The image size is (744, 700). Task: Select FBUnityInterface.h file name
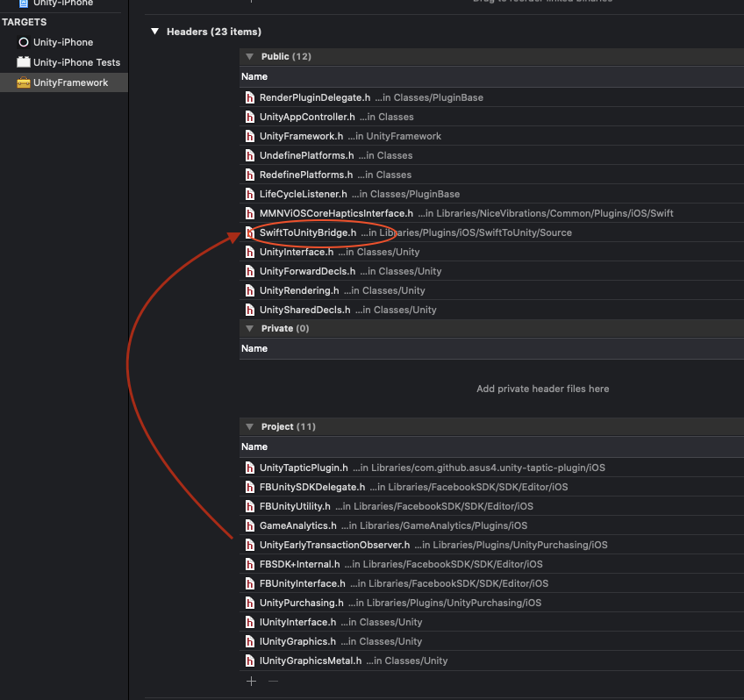302,583
